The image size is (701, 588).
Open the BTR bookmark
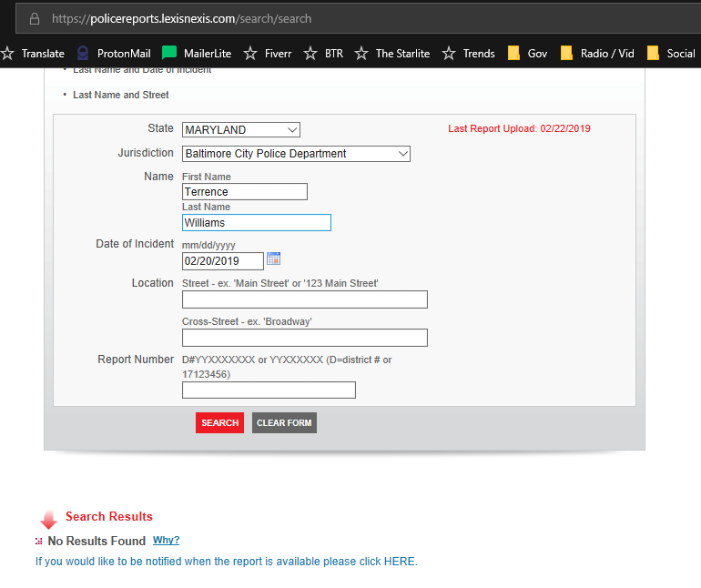324,54
